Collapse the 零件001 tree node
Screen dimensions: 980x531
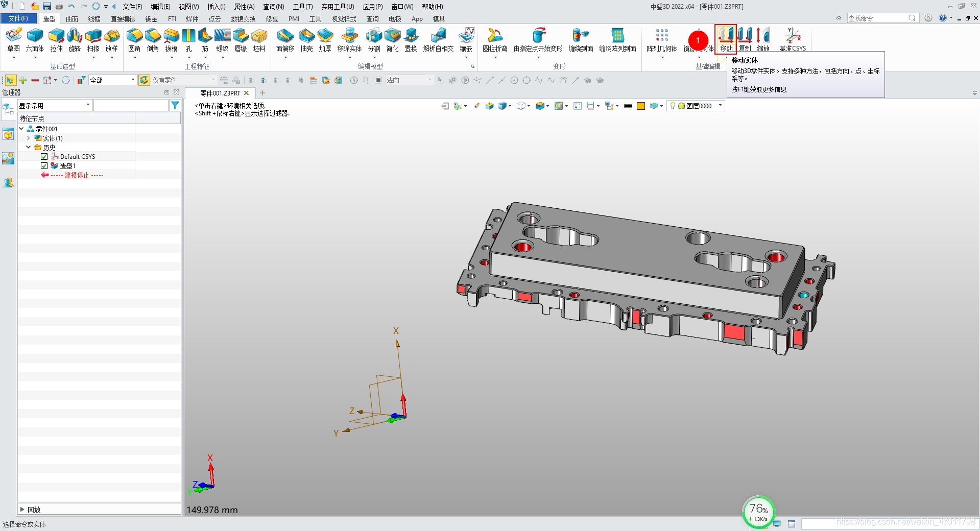point(21,129)
